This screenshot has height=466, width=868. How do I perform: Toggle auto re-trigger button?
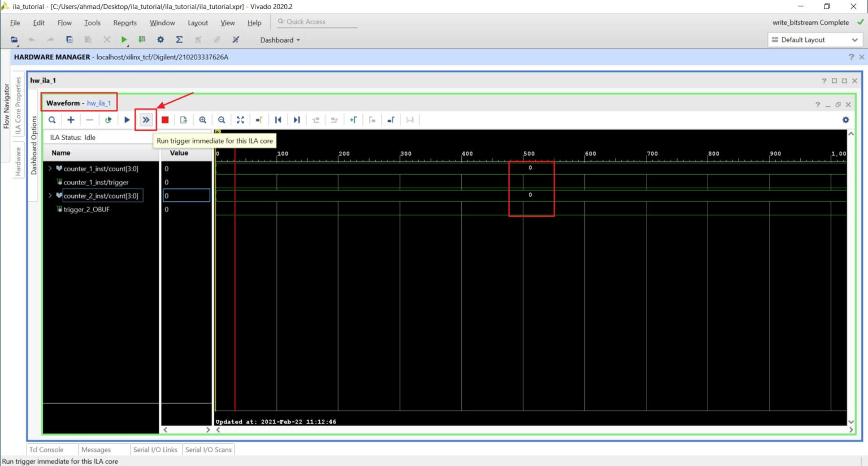point(108,120)
